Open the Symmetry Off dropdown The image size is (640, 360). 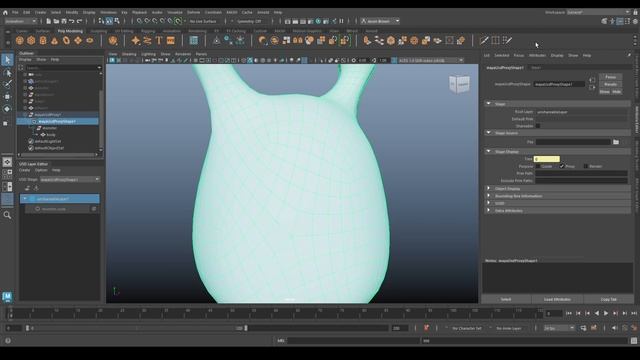248,21
